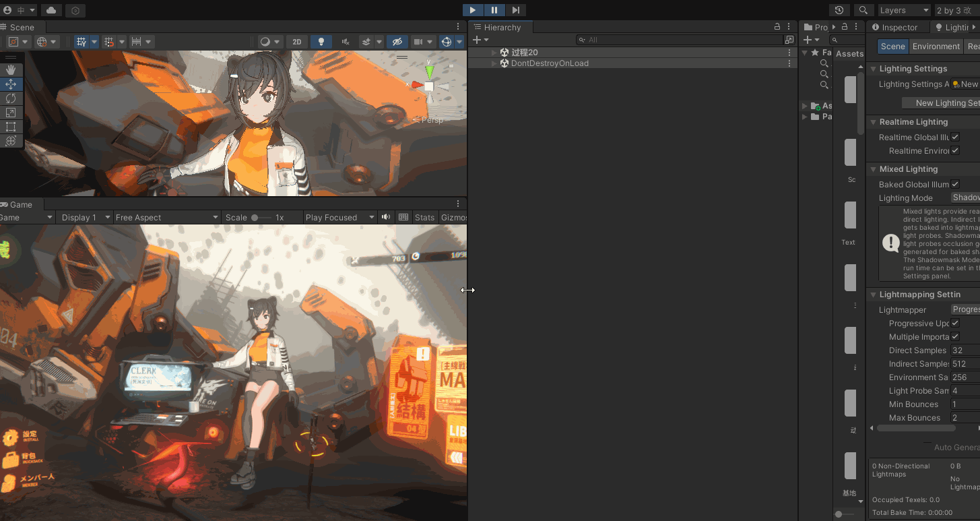Open the Play Focused dropdown

(x=339, y=217)
